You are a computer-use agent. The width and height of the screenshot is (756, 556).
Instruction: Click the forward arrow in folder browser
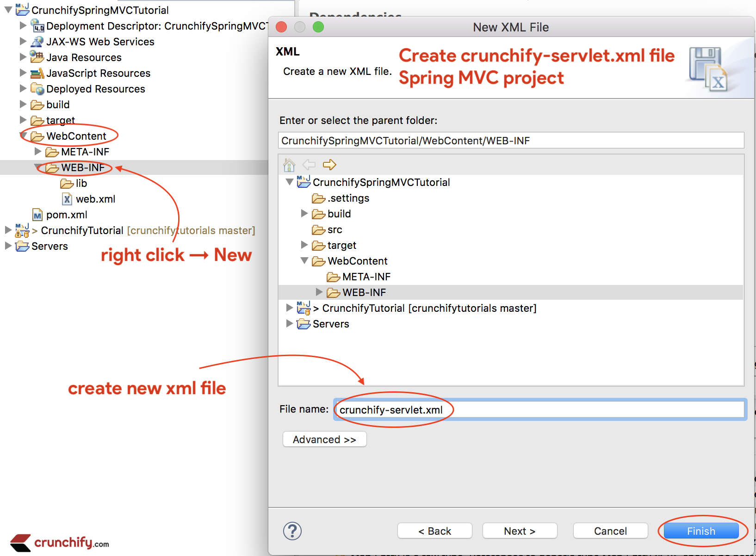[x=329, y=165]
